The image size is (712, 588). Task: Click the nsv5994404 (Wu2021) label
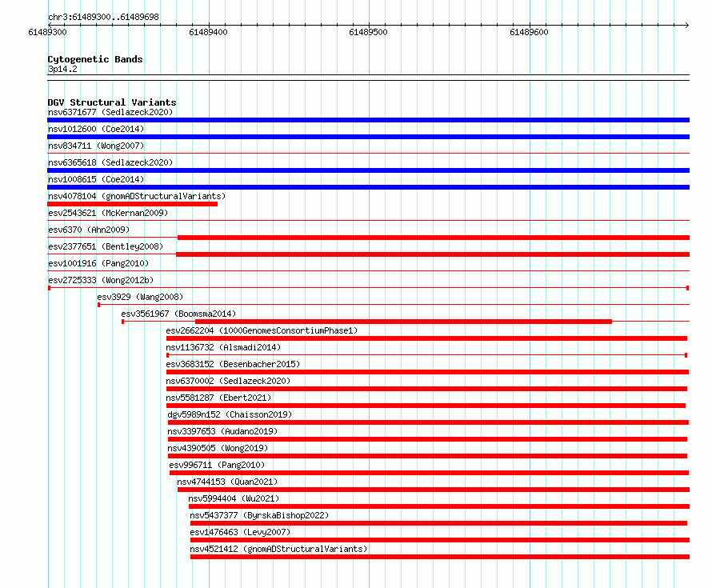(234, 498)
